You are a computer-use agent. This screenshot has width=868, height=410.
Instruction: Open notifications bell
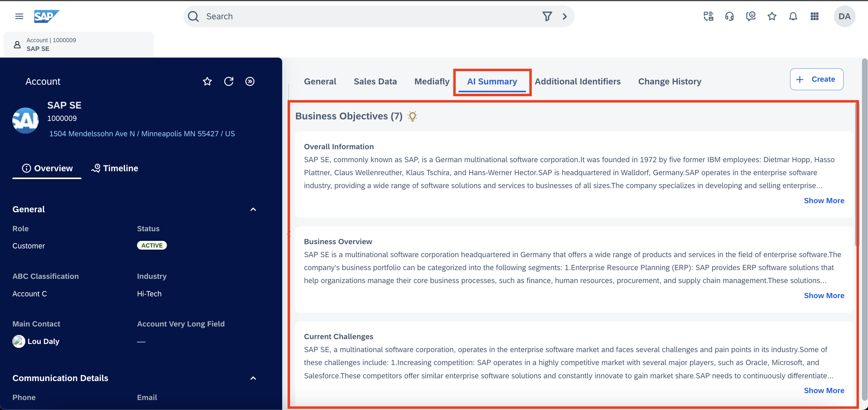[793, 16]
